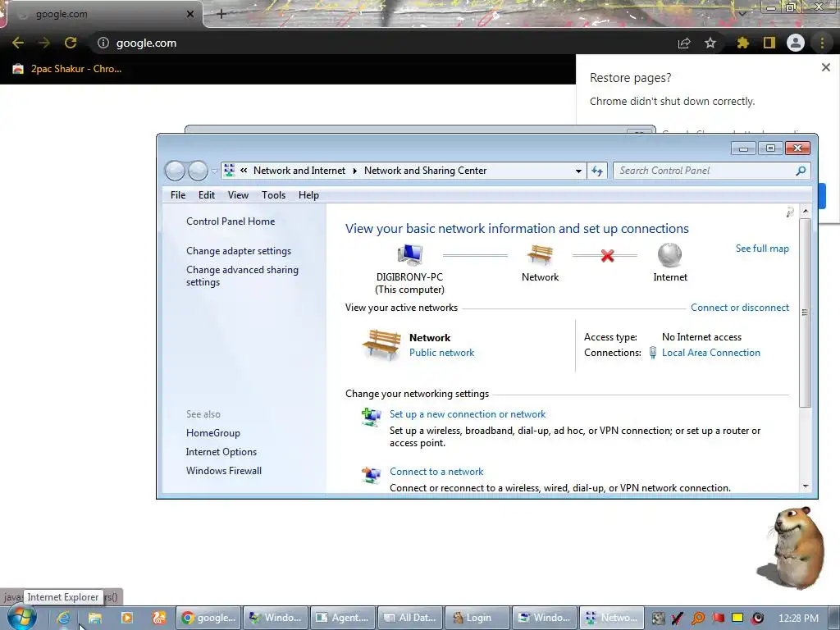This screenshot has height=630, width=840.
Task: Open the HomeGroup link
Action: point(212,433)
